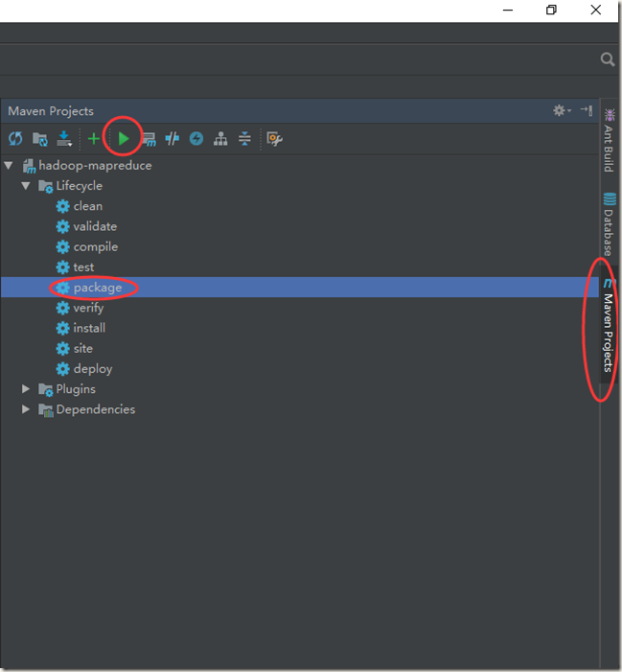Click the Lifecycle folder icon
Image resolution: width=622 pixels, height=672 pixels.
45,186
